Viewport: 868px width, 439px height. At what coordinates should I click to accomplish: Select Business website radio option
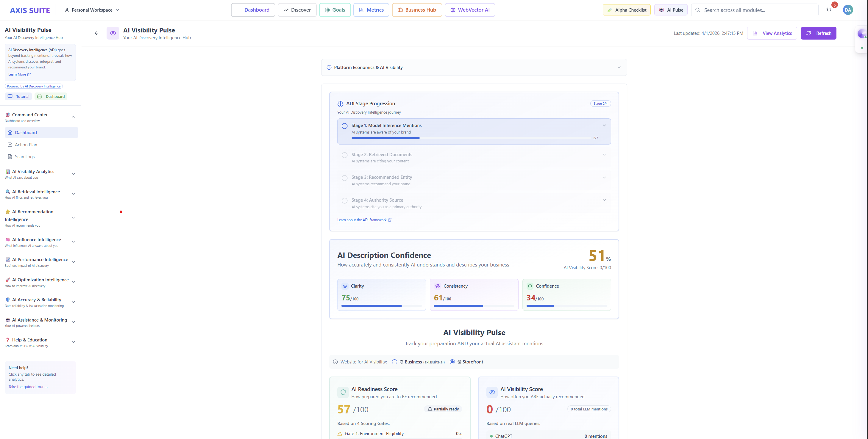coord(395,362)
